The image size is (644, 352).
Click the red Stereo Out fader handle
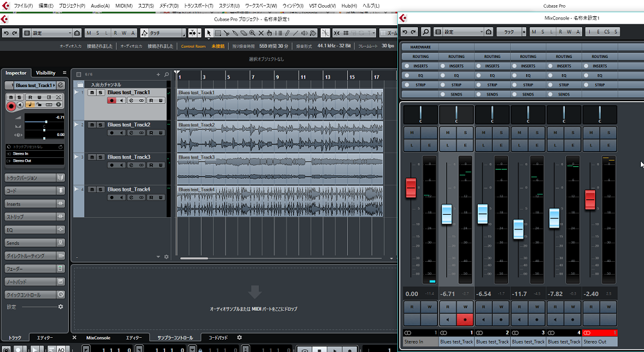(x=589, y=199)
